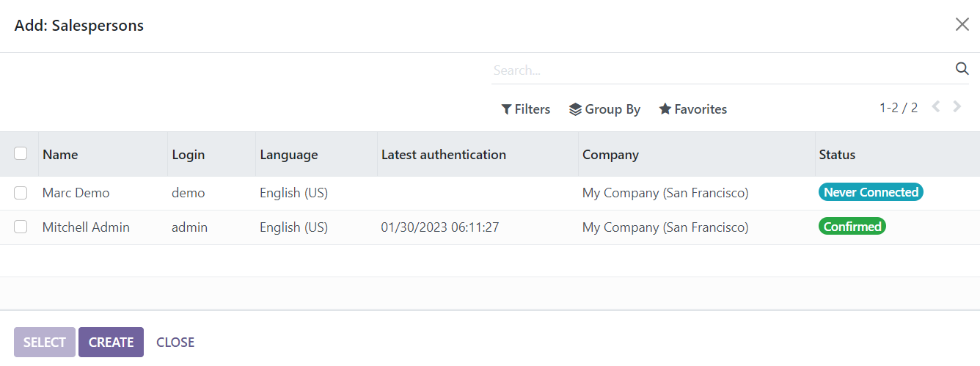Go to previous page arrow
Image resolution: width=980 pixels, height=366 pixels.
[936, 107]
